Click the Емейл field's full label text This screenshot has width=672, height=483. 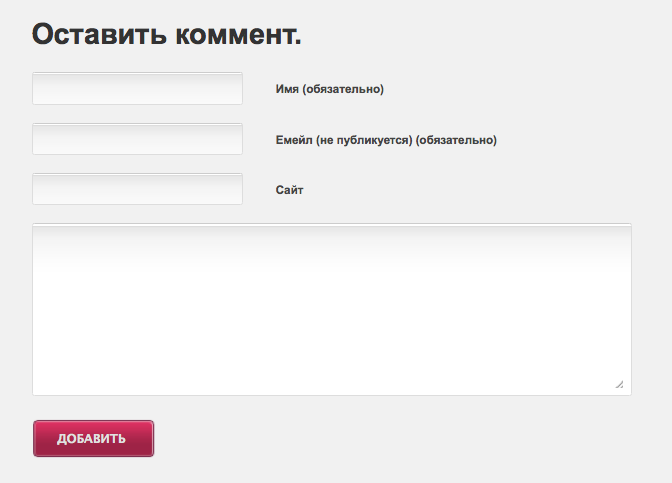pyautogui.click(x=386, y=140)
